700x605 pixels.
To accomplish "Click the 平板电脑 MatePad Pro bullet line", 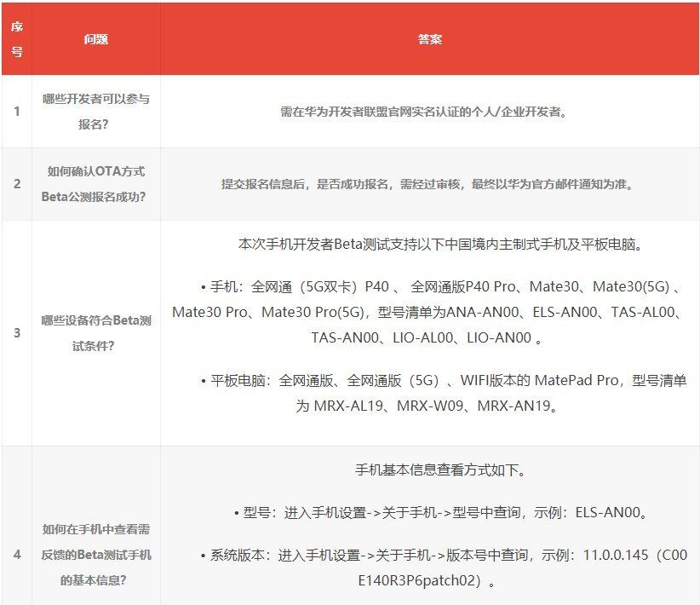I will click(444, 380).
